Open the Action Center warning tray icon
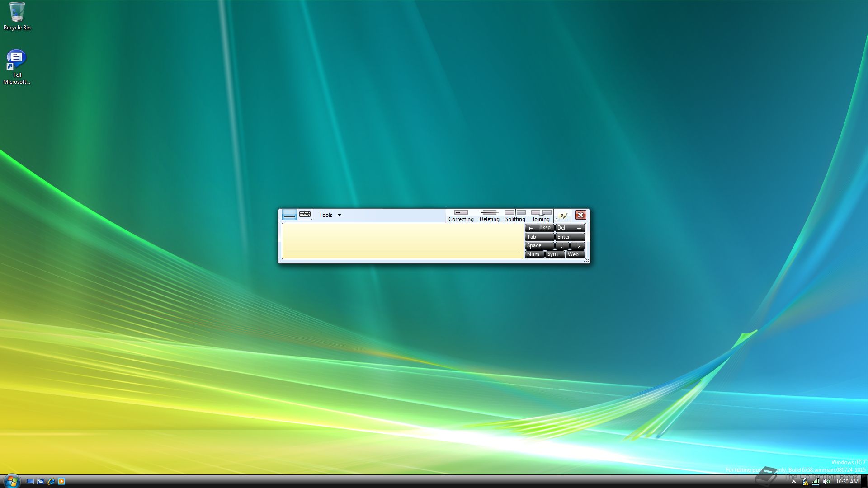The image size is (868, 488). click(x=805, y=482)
